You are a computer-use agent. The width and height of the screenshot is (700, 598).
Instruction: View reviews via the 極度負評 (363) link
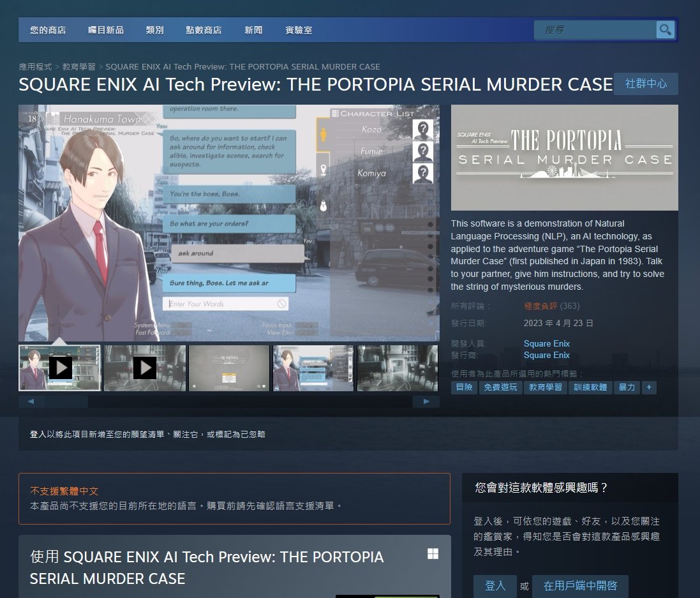[549, 306]
